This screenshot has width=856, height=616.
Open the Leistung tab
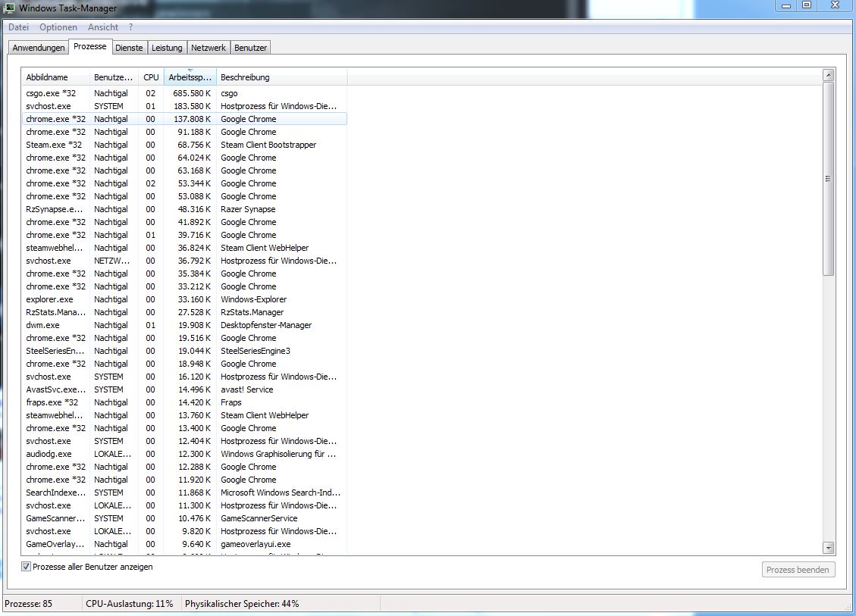[167, 48]
